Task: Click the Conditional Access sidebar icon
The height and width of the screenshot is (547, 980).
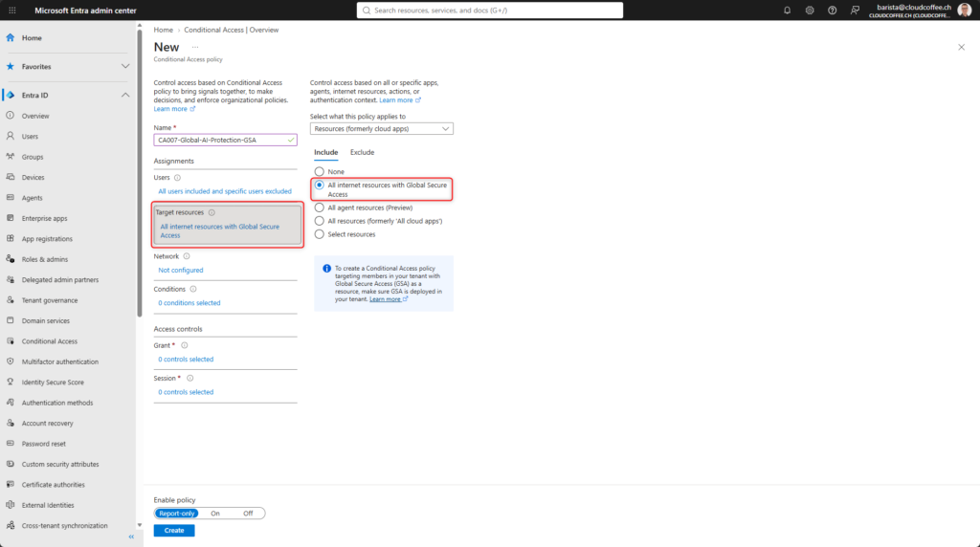Action: [x=10, y=341]
